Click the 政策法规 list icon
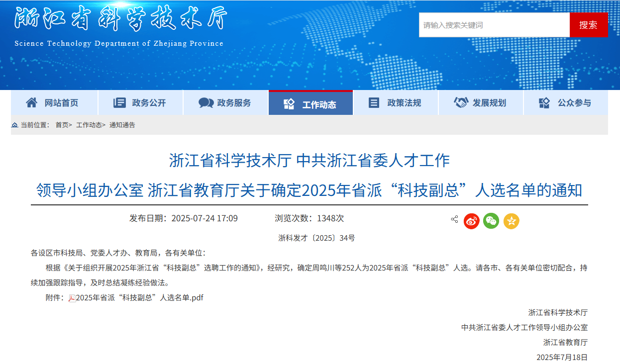The width and height of the screenshot is (620, 364). 374,103
